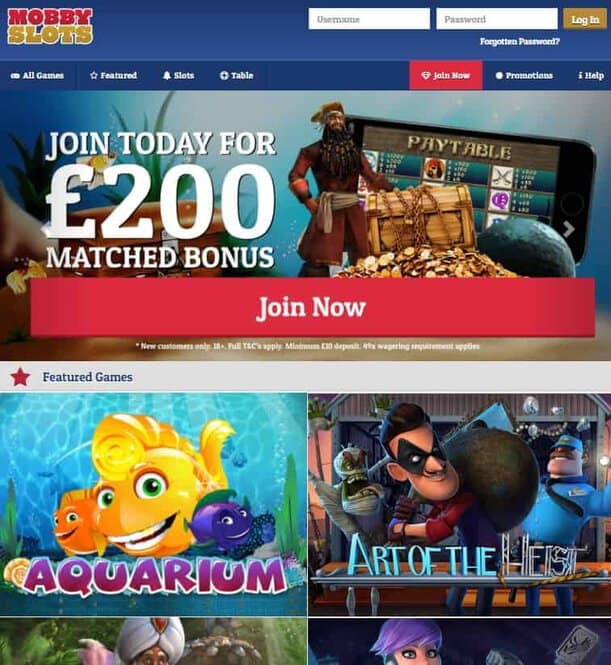This screenshot has height=665, width=611.
Task: Open the Slots menu item
Action: click(179, 75)
